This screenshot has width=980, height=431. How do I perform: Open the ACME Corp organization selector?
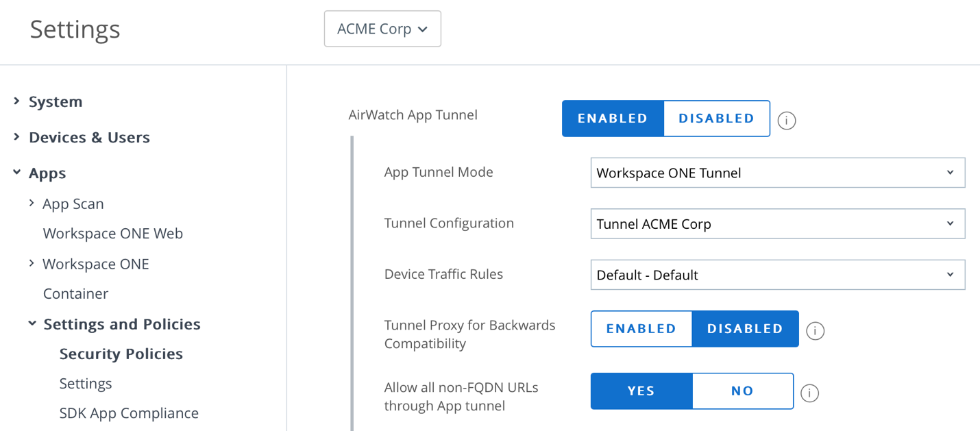coord(382,29)
